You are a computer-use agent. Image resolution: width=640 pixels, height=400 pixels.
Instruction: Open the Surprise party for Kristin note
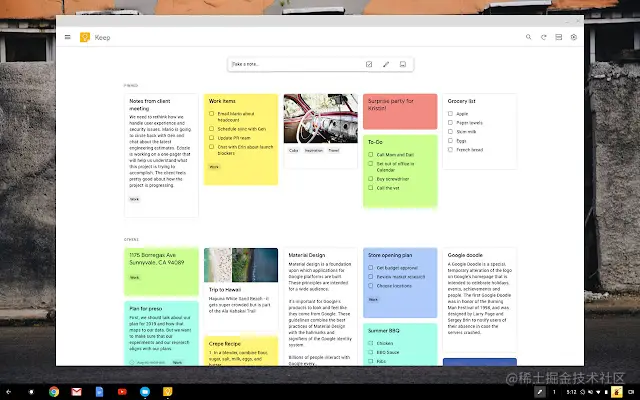[400, 111]
